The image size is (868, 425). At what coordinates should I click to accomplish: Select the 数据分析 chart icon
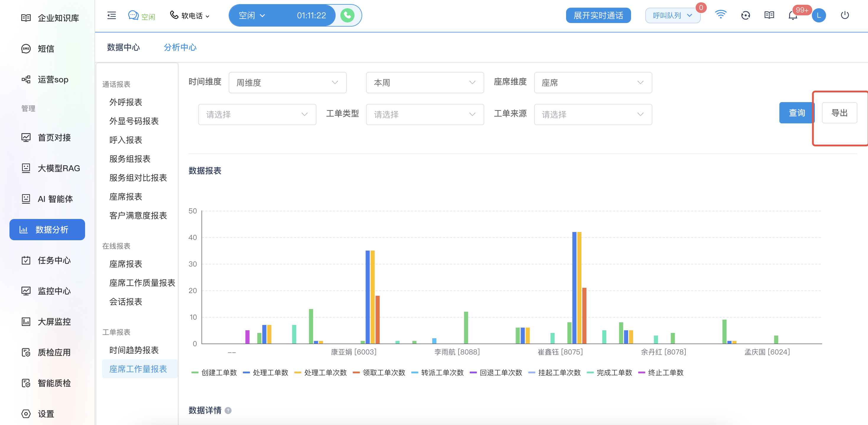tap(23, 230)
